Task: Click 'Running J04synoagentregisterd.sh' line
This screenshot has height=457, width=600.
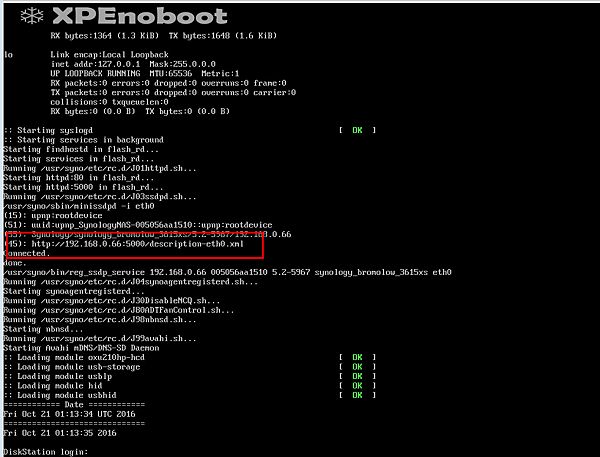Action: (x=130, y=282)
